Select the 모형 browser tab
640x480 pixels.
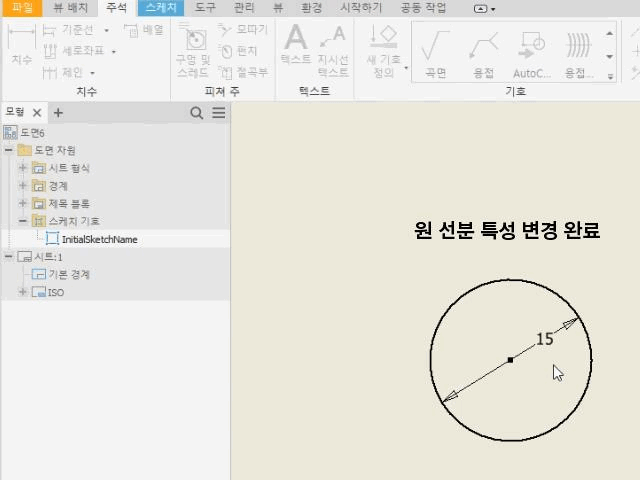[x=15, y=112]
